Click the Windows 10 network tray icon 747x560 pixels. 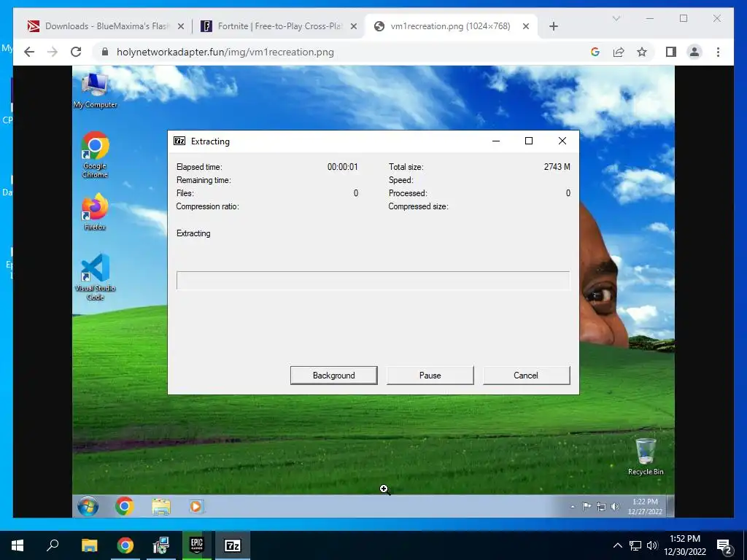tap(635, 545)
